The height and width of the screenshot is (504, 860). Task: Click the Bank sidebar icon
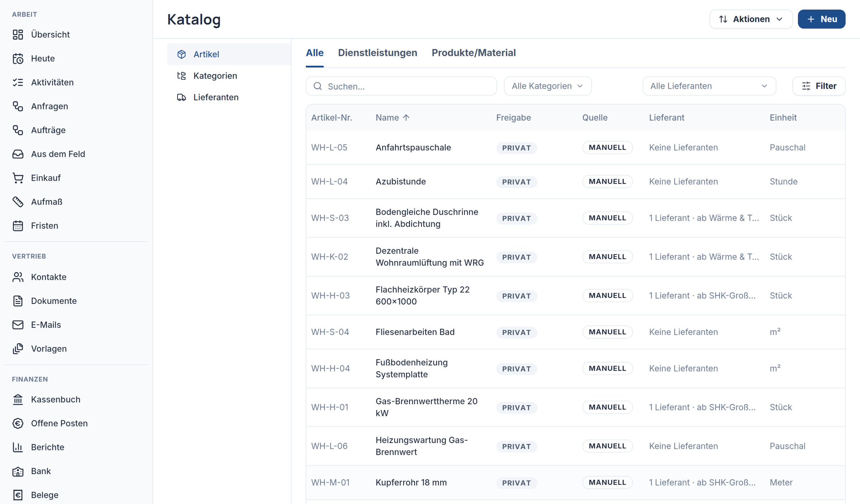18,471
